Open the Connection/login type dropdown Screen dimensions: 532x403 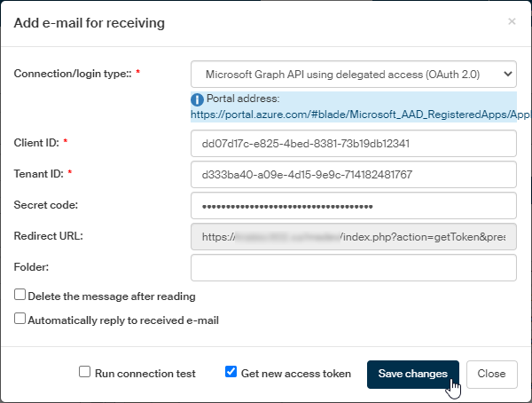[x=354, y=74]
